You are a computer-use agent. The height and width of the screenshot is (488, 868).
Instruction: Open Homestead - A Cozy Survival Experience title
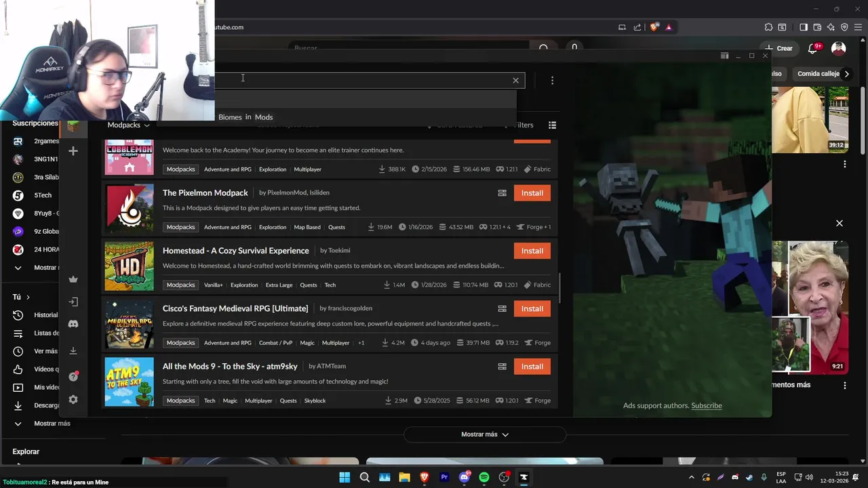235,251
